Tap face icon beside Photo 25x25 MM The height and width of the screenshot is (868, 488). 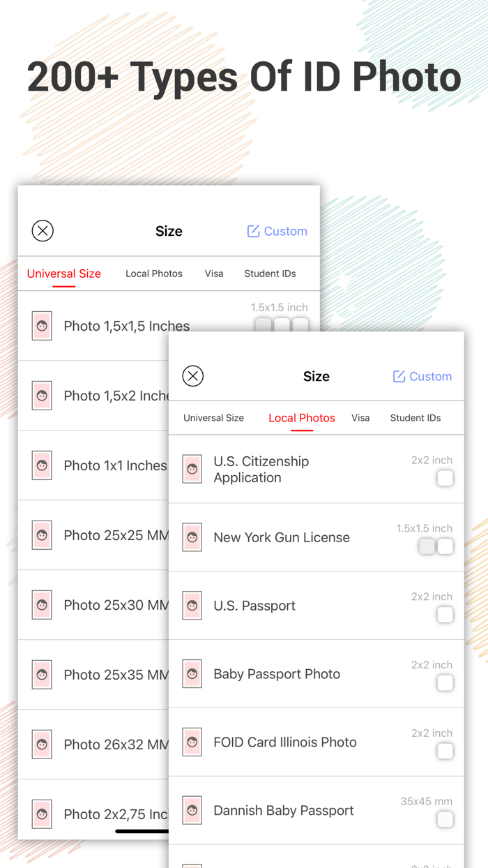[x=42, y=535]
